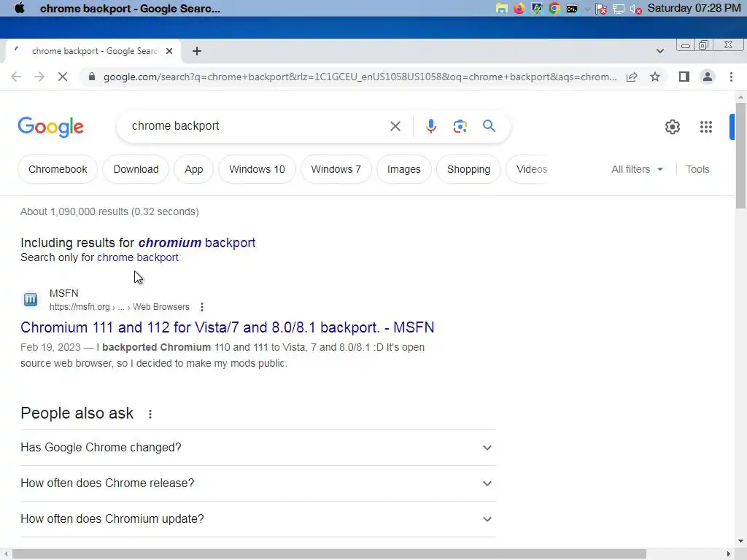Open File Explorer from the top bar
This screenshot has height=560, width=747.
(x=501, y=9)
